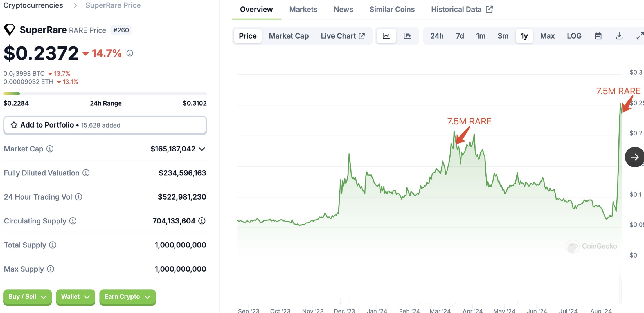Viewport: 644px width, 313px height.
Task: Open Historical Data external link icon
Action: pos(489,9)
